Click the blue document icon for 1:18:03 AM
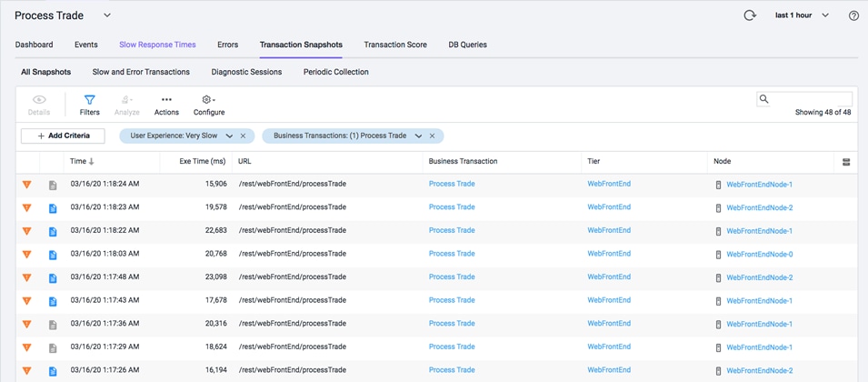 53,255
